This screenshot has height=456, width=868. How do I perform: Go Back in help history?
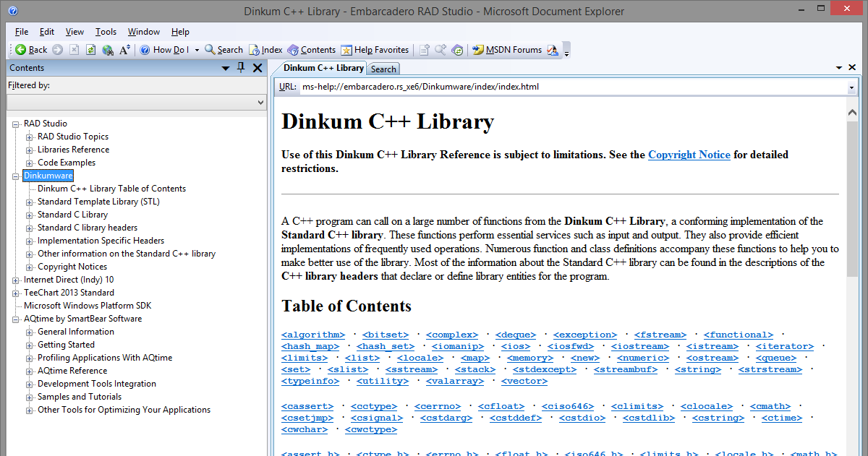[31, 50]
